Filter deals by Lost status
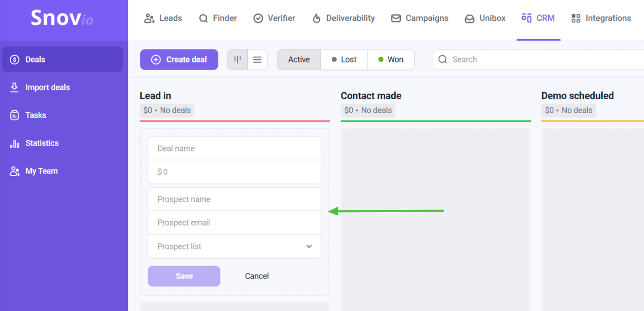This screenshot has height=311, width=644. (344, 59)
